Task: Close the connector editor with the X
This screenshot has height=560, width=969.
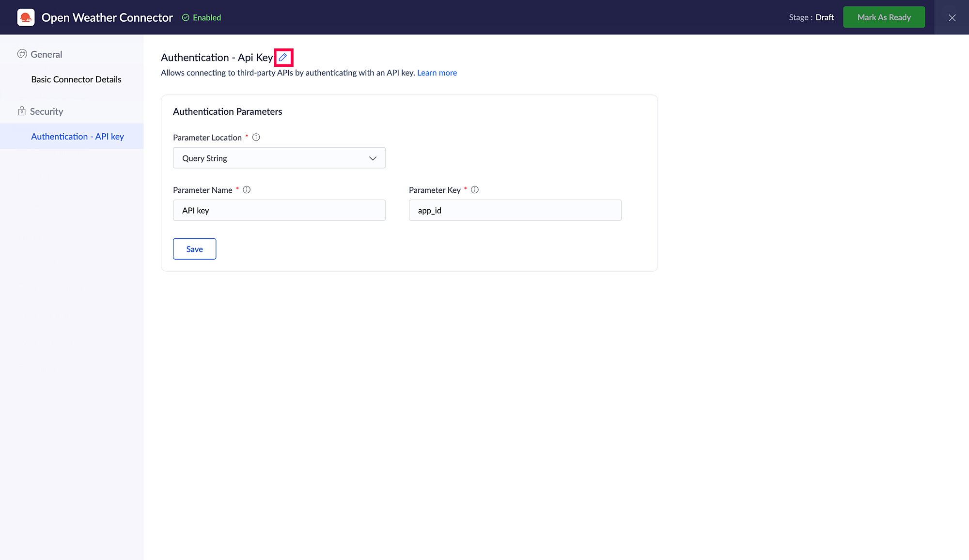Action: pos(952,17)
